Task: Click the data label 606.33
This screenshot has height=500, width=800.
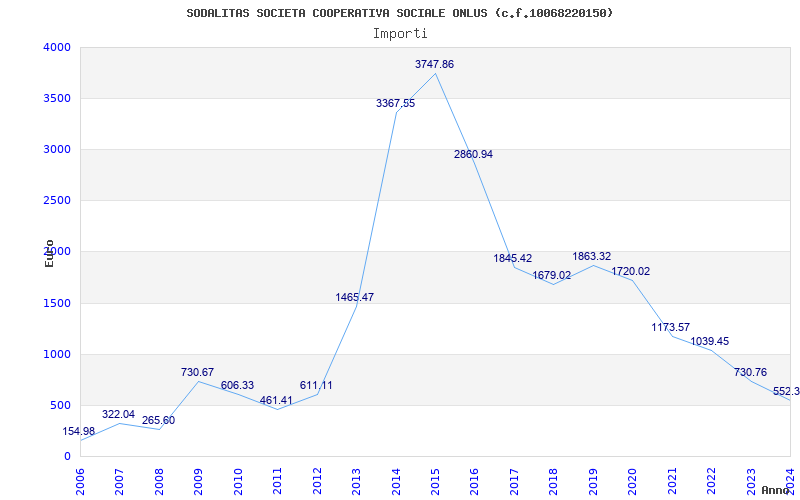Action: pyautogui.click(x=237, y=385)
